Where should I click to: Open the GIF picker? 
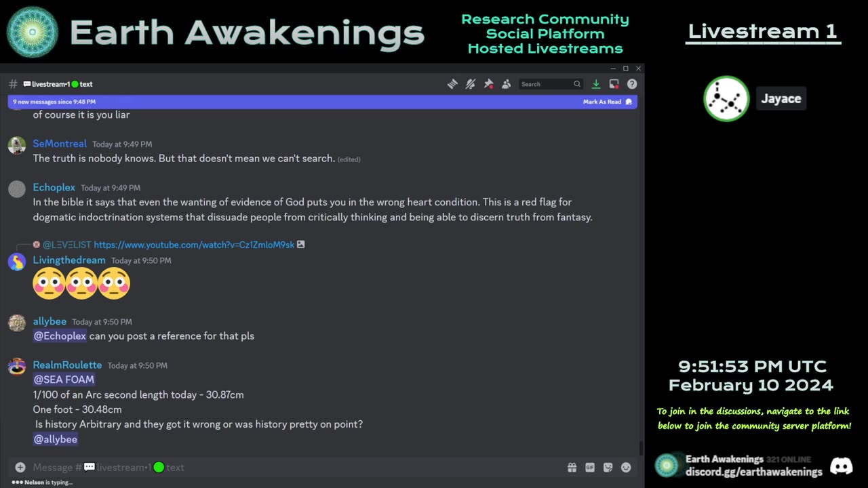point(590,467)
